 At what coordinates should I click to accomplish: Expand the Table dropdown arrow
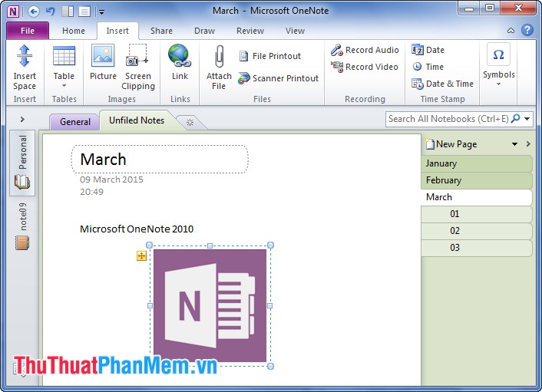[64, 86]
